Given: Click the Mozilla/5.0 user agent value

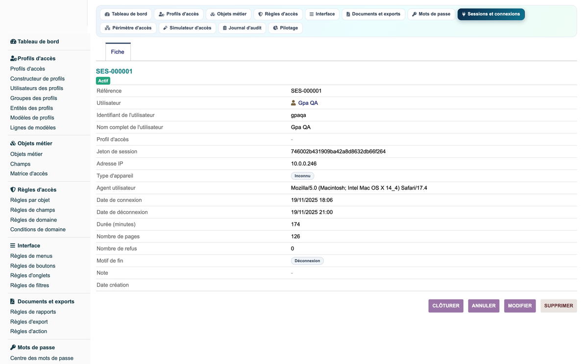Looking at the screenshot, I should coord(359,188).
